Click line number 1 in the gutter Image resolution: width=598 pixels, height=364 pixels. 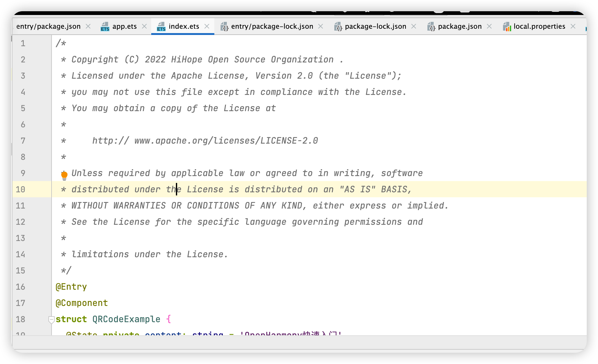tap(23, 43)
